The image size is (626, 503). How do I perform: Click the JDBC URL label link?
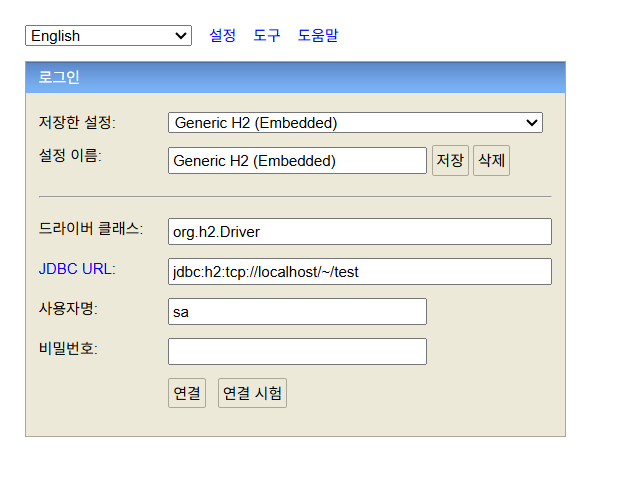point(75,269)
